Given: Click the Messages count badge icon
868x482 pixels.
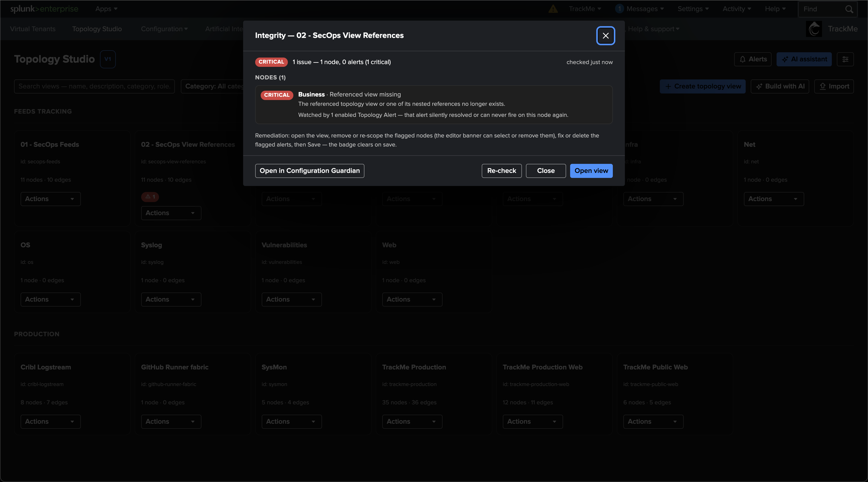Looking at the screenshot, I should click(x=619, y=9).
